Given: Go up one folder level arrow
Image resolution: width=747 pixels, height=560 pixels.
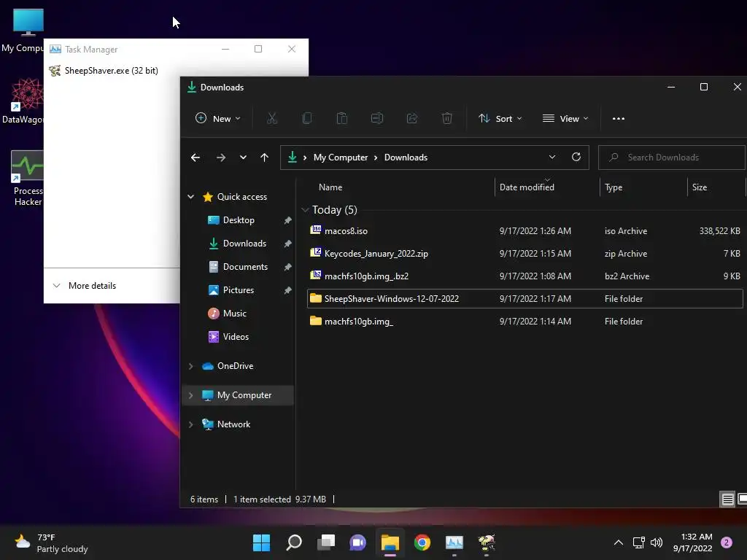Looking at the screenshot, I should (x=264, y=157).
